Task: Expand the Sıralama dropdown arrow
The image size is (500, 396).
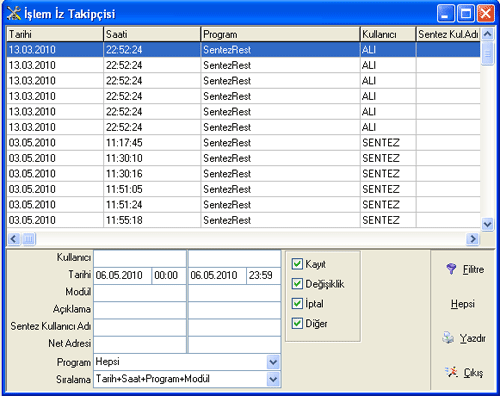Action: pos(273,379)
